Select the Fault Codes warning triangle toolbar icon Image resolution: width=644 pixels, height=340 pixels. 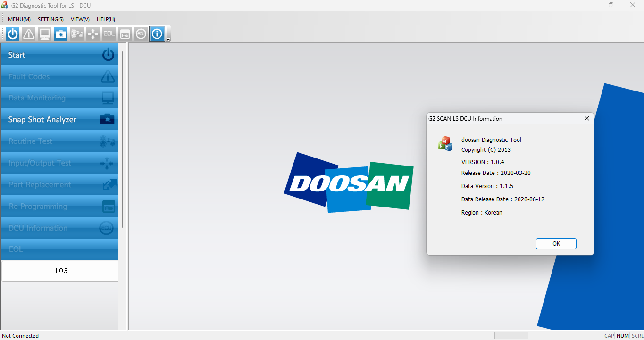29,34
